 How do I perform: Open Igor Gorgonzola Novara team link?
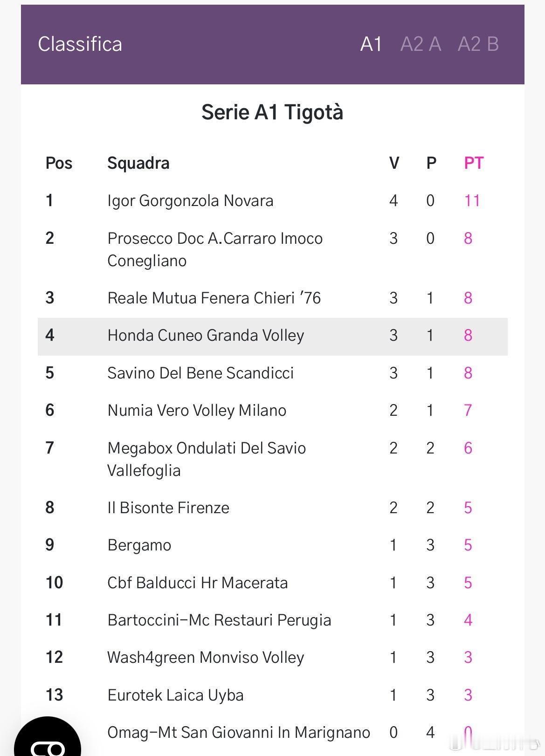tap(190, 201)
